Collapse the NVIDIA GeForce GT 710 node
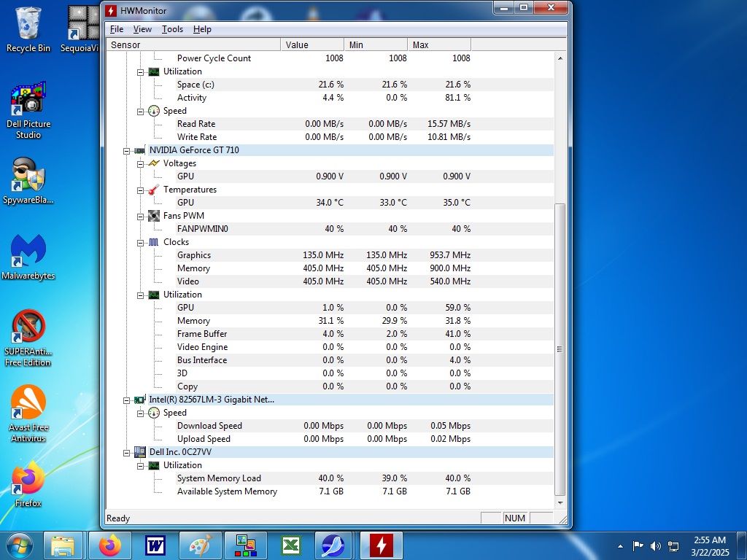747x560 pixels. pos(127,151)
